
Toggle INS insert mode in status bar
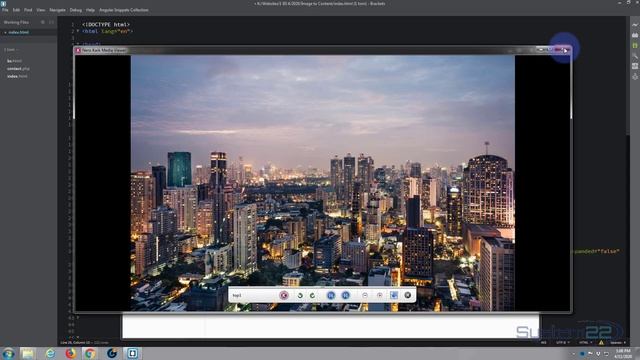coord(544,342)
